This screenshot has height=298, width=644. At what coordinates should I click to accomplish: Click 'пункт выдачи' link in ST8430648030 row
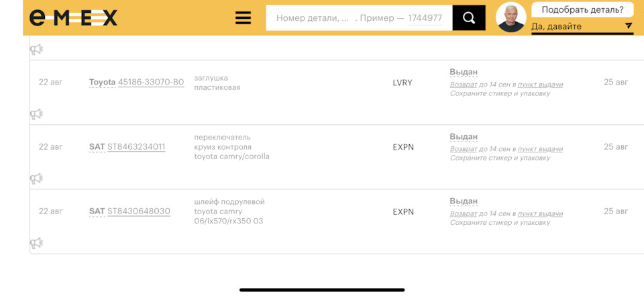pos(540,213)
